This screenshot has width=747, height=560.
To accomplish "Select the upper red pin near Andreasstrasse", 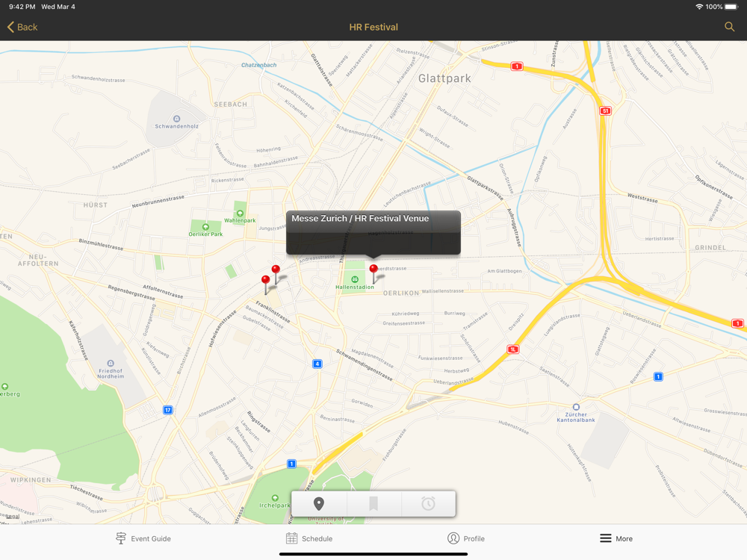I will (x=276, y=270).
